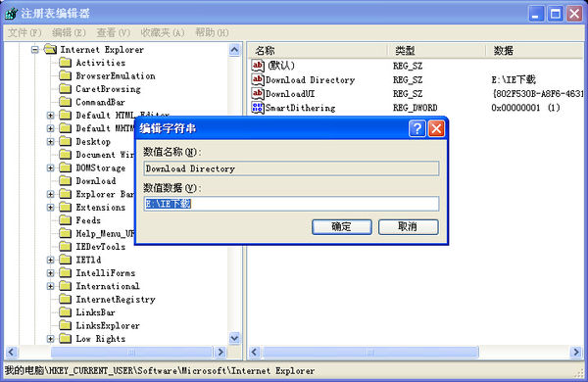This screenshot has width=588, height=382.
Task: Select the Desktop folder icon
Action: click(66, 141)
